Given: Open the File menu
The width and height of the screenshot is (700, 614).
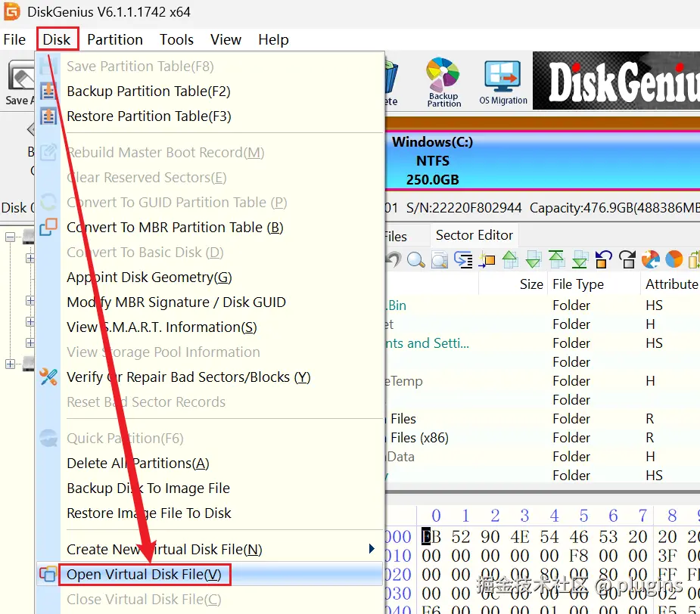Looking at the screenshot, I should click(14, 40).
